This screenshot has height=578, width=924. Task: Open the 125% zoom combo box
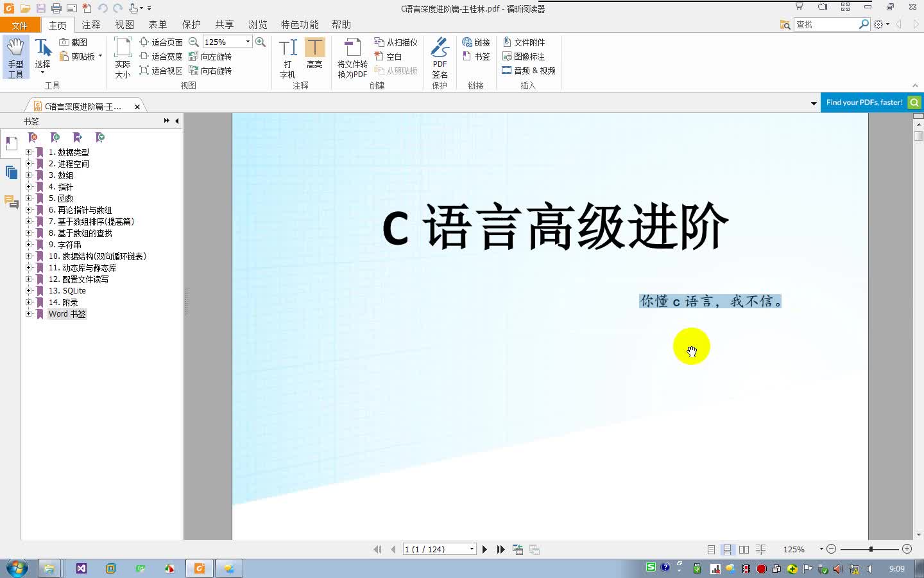click(227, 42)
